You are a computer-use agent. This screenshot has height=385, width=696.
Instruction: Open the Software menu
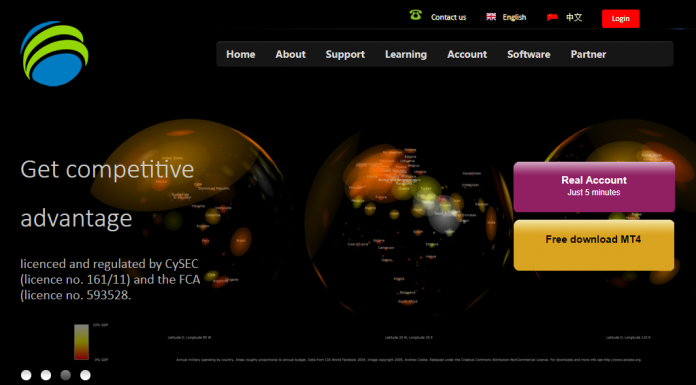click(529, 54)
